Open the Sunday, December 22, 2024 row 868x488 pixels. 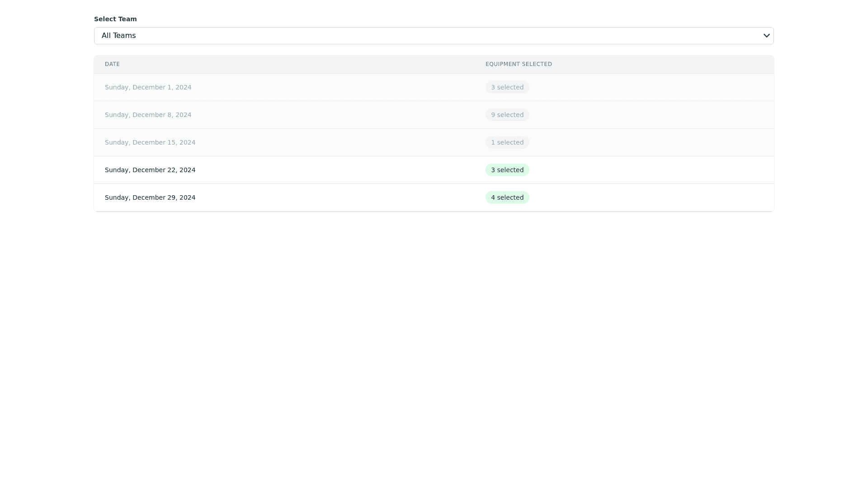pyautogui.click(x=150, y=170)
